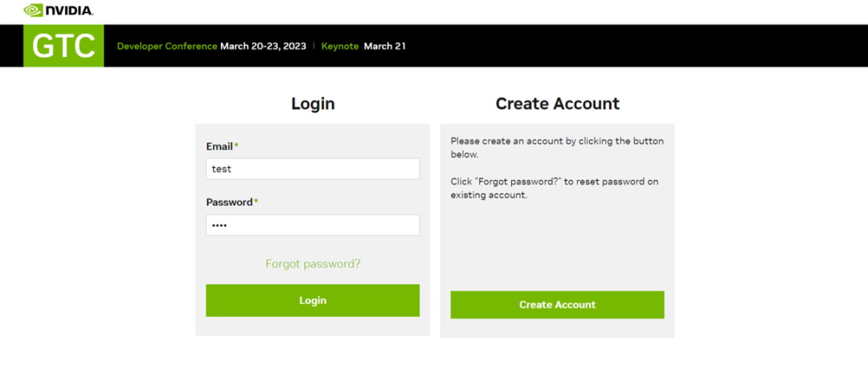Select the March 20-23, 2023 date text

point(264,46)
